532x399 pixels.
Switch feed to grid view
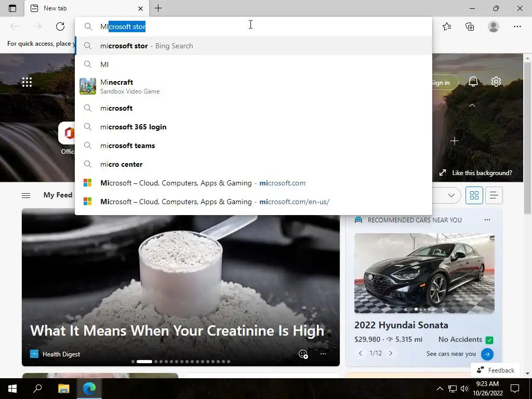click(x=474, y=195)
